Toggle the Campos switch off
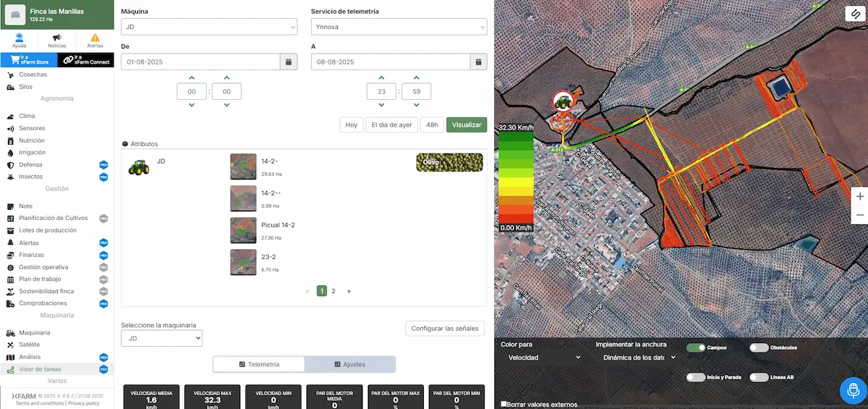This screenshot has height=409, width=868. point(696,347)
